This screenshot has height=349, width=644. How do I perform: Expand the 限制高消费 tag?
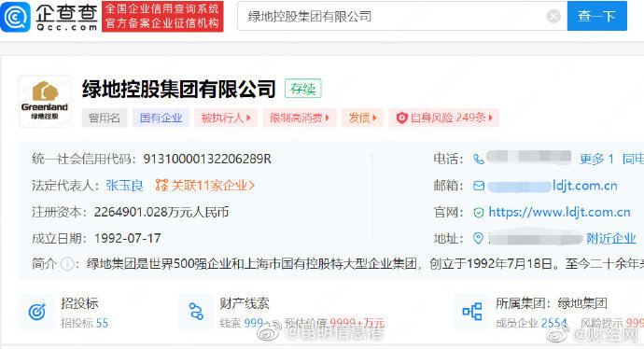coord(300,119)
